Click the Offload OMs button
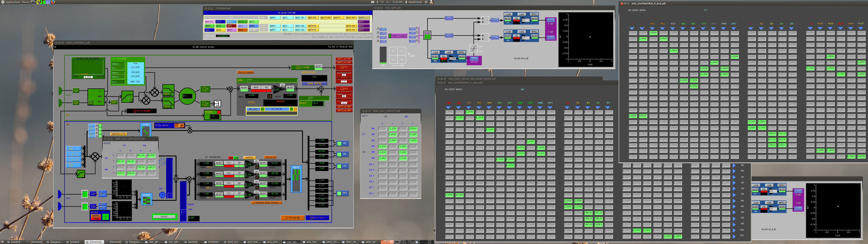Viewport: 868px width, 244px height. 292,217
